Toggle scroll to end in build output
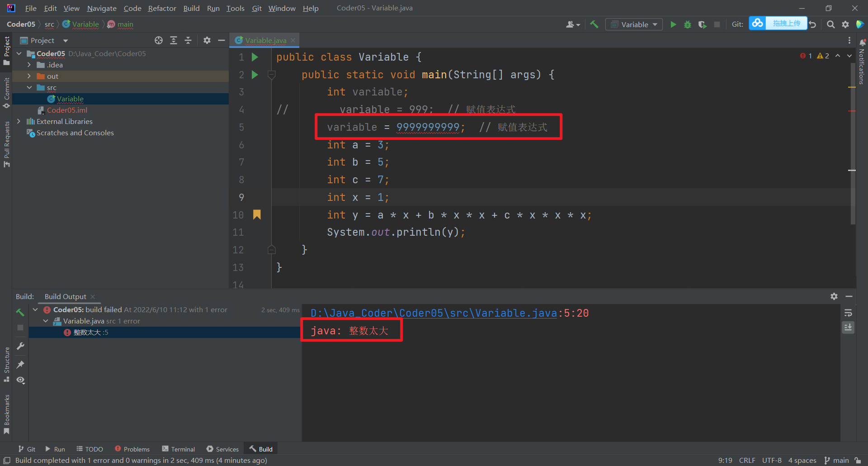 849,327
